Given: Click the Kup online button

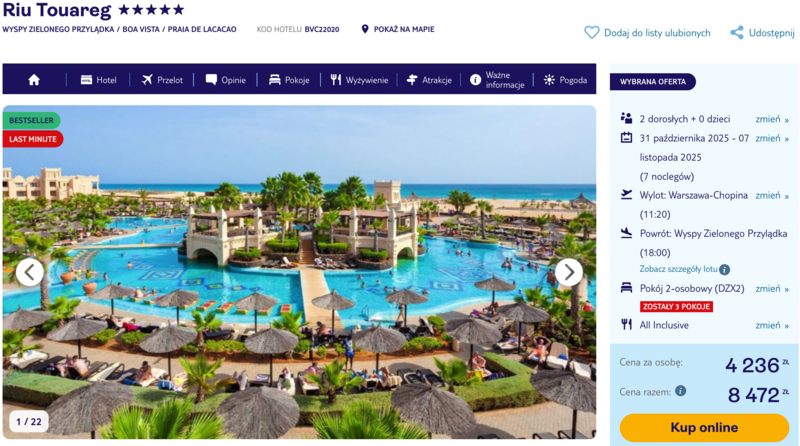Looking at the screenshot, I should pyautogui.click(x=704, y=428).
